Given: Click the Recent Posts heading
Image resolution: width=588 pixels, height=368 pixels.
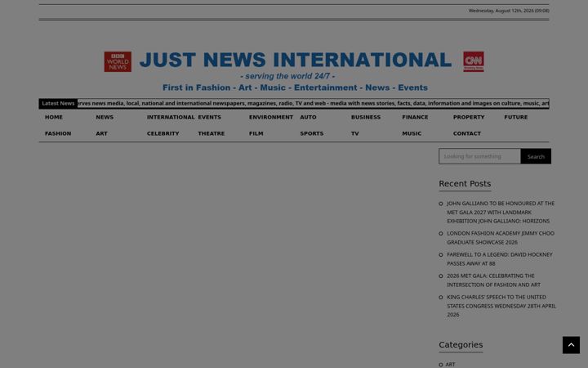Looking at the screenshot, I should click(465, 184).
